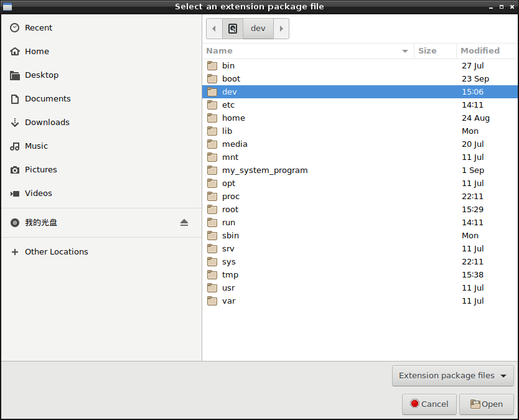This screenshot has width=519, height=420.
Task: Select the home folder row
Action: click(360, 118)
